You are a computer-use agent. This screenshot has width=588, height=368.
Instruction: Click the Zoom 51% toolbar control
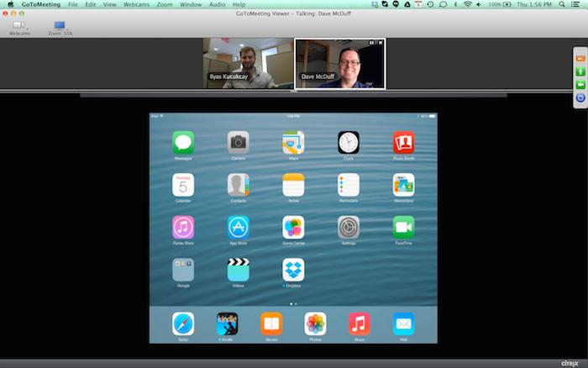pos(59,28)
